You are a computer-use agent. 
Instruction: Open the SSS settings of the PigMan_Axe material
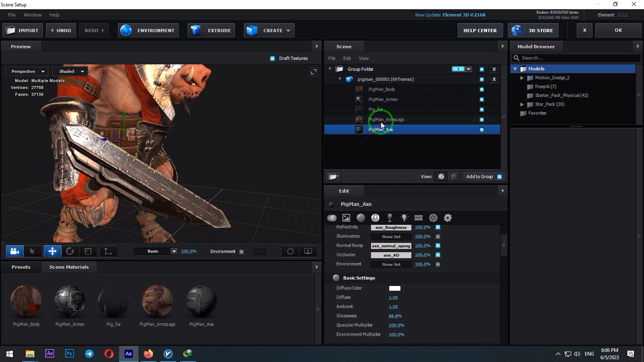[x=419, y=218]
